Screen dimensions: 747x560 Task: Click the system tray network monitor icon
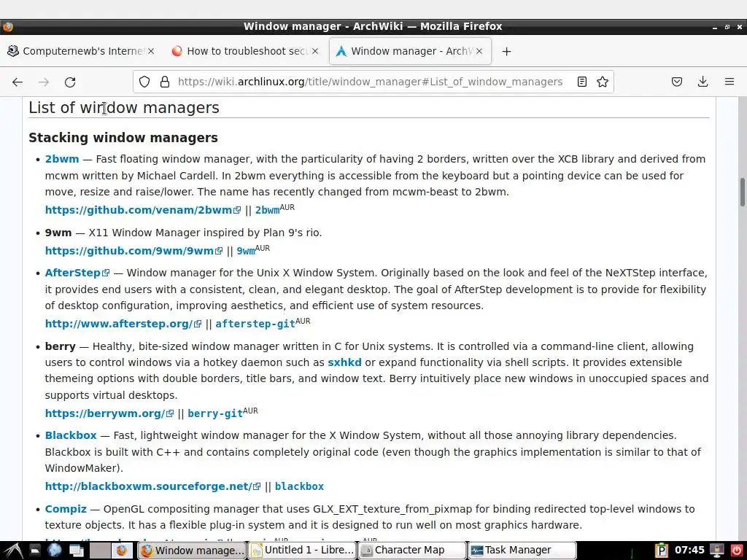coord(716,551)
